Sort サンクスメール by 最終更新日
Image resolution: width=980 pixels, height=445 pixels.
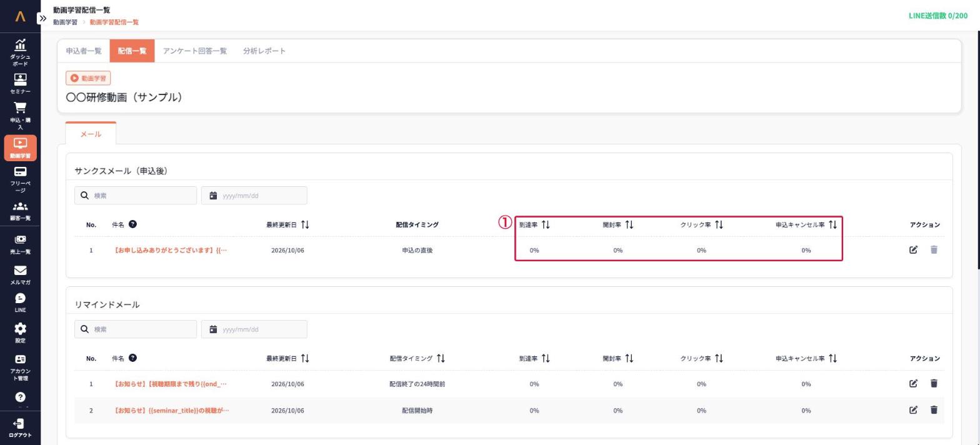[305, 225]
